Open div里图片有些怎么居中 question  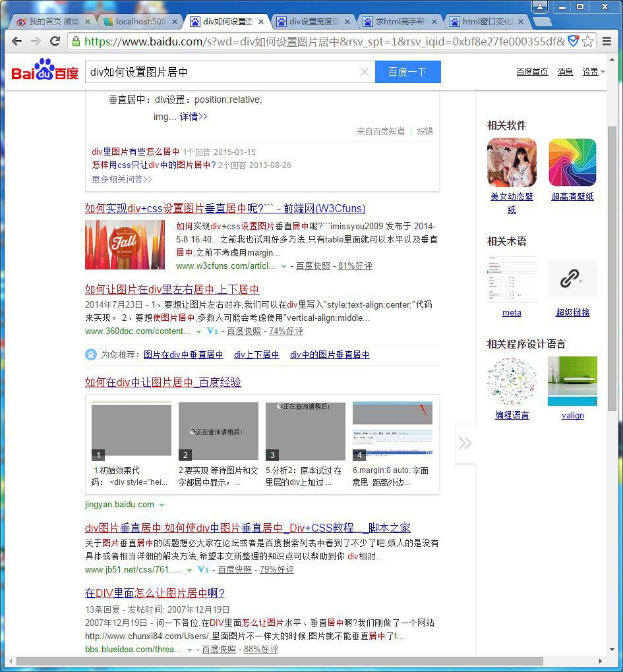136,152
